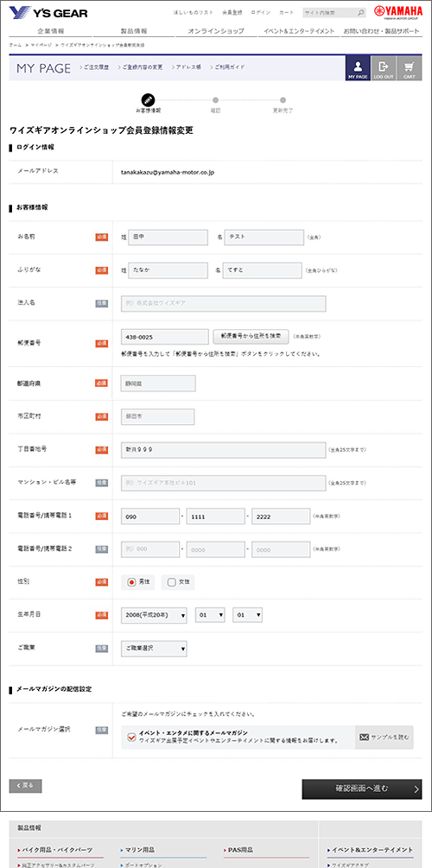The image size is (432, 868).
Task: Click phone 1 field containing 2222
Action: pyautogui.click(x=281, y=516)
